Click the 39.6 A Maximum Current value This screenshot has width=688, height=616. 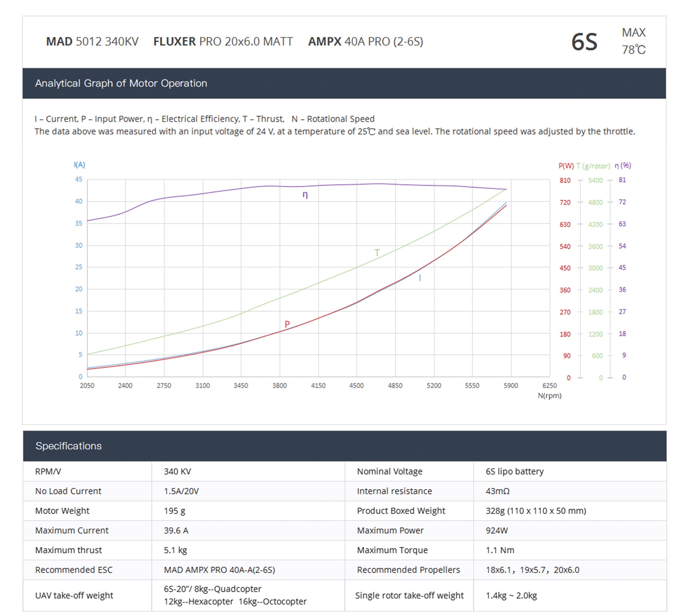tap(176, 530)
